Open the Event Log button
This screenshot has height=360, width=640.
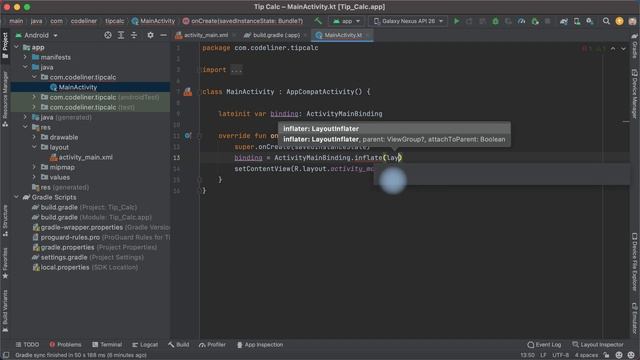[544, 344]
